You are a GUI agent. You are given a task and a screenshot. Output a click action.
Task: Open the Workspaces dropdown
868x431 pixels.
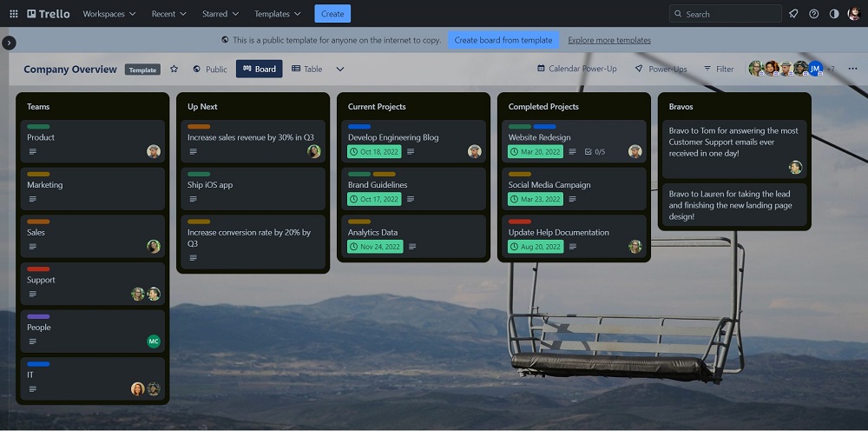109,14
